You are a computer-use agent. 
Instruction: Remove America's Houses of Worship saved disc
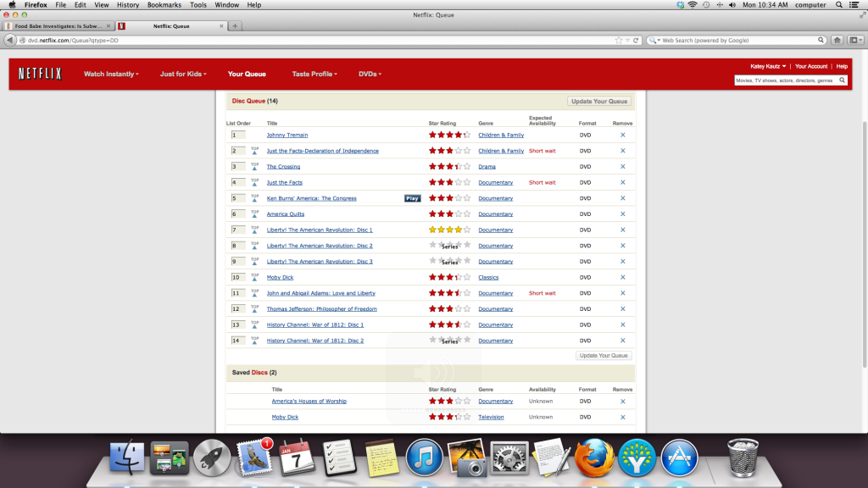[623, 402]
